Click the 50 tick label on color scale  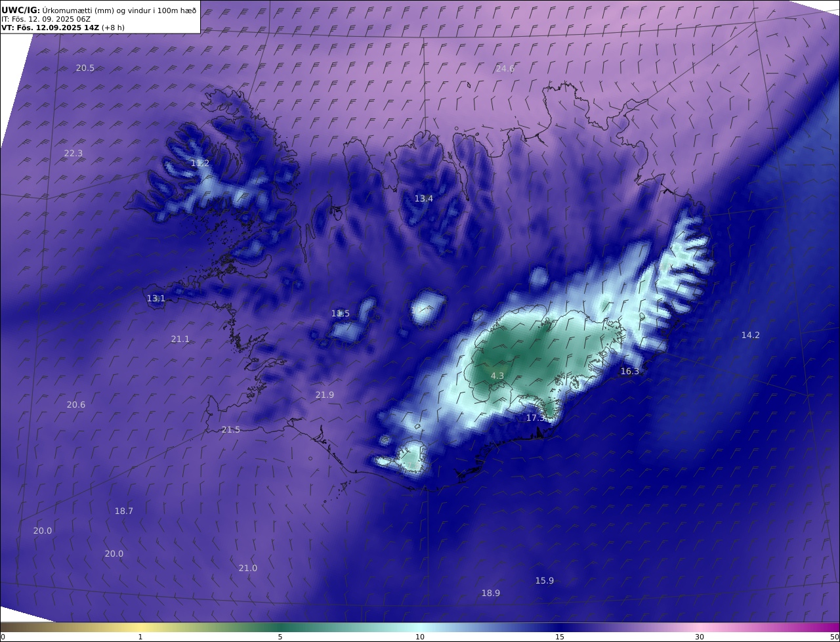pos(835,637)
